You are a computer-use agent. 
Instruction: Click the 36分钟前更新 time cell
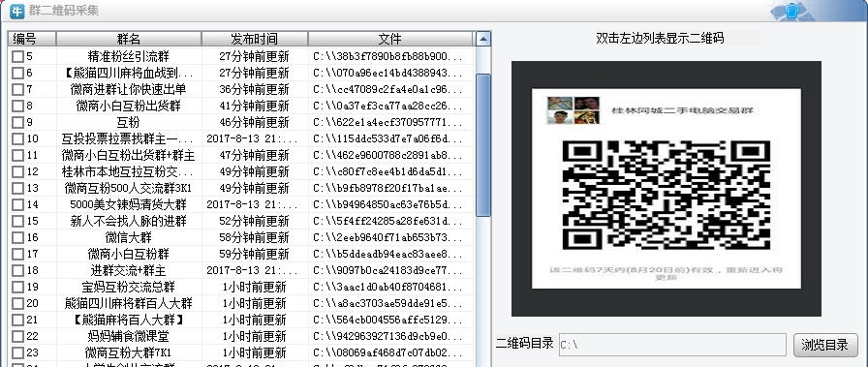pos(254,90)
